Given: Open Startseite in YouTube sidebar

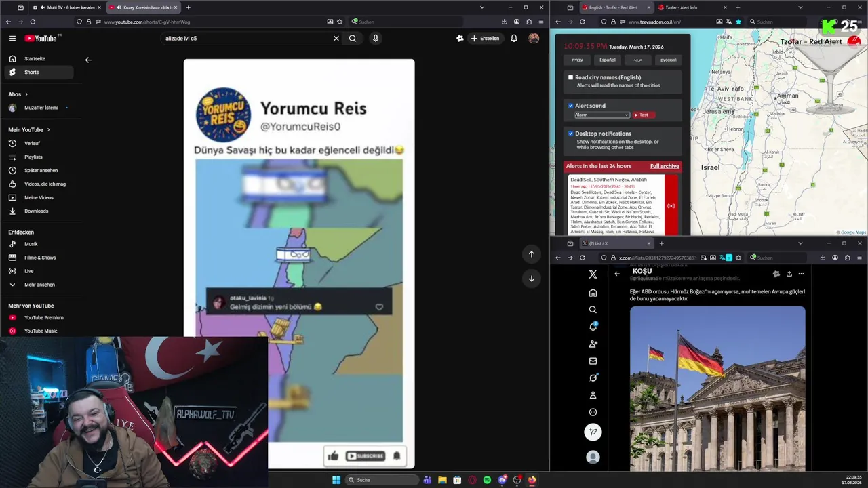Looking at the screenshot, I should tap(39, 58).
